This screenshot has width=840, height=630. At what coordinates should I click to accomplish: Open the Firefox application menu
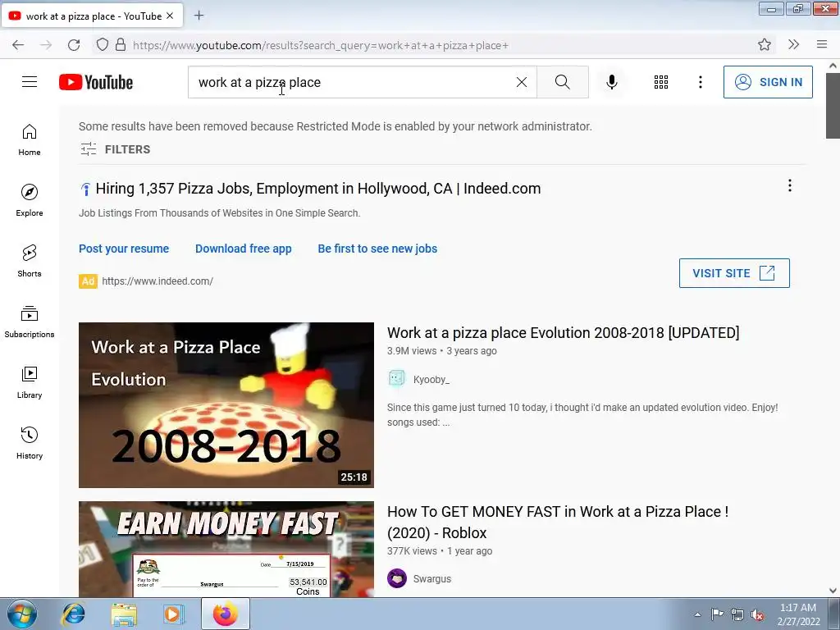[822, 45]
